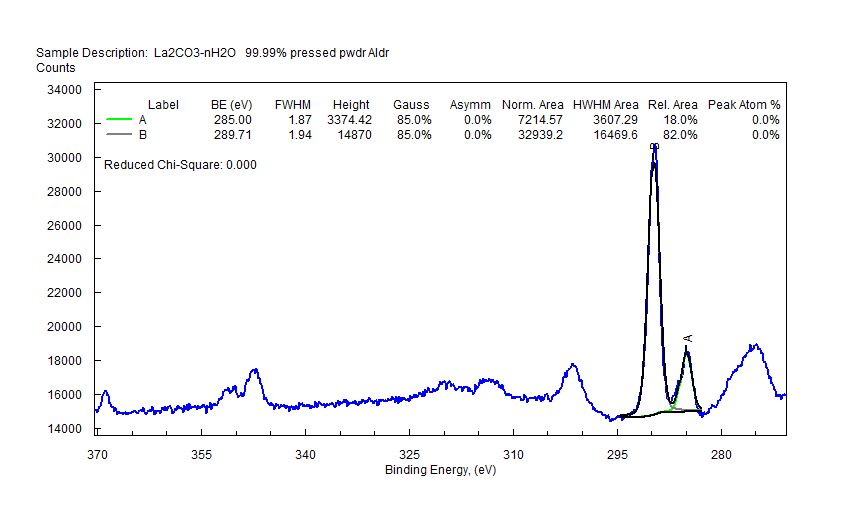Click the Counts y-axis label

(x=56, y=68)
